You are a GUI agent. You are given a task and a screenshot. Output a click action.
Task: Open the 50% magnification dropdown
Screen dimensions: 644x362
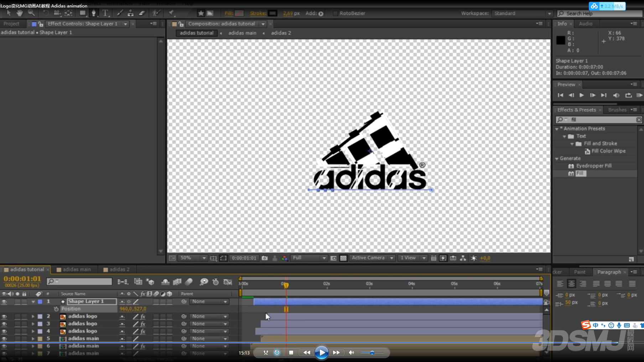(193, 258)
